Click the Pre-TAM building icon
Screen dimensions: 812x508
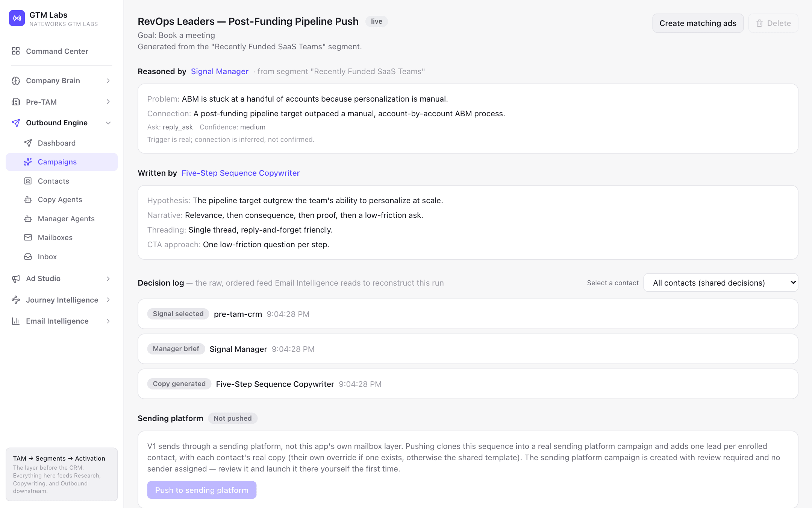(16, 102)
